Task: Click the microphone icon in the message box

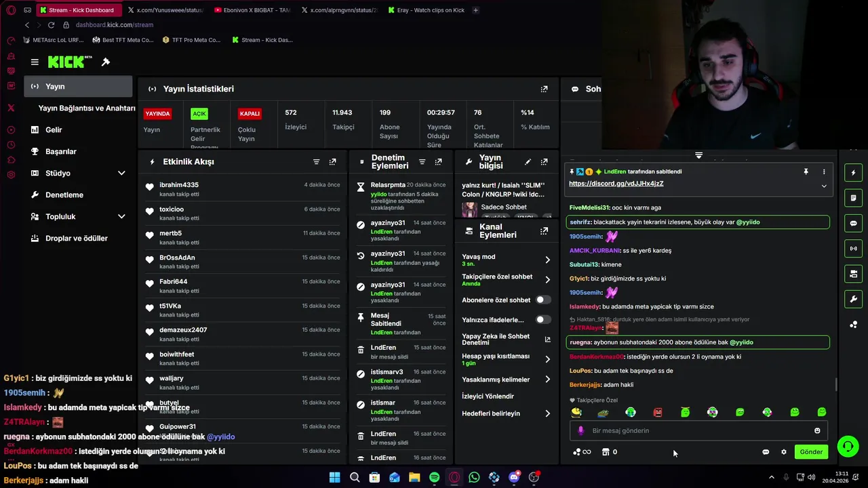Action: click(x=580, y=430)
